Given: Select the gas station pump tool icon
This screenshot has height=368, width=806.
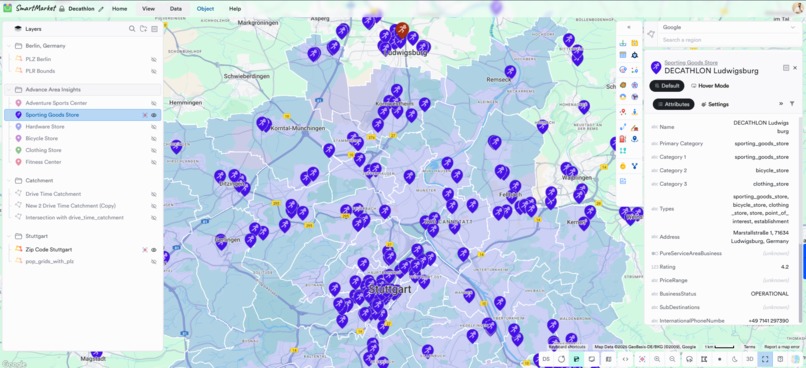Looking at the screenshot, I should tap(623, 139).
